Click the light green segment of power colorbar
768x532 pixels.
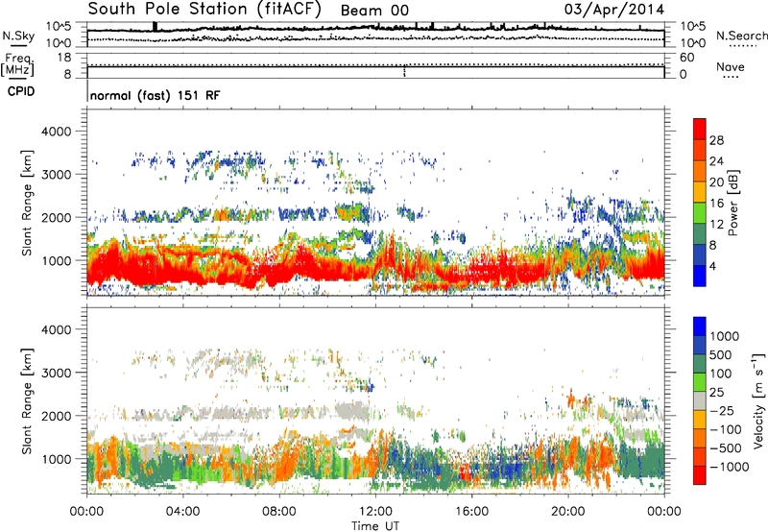(x=700, y=213)
